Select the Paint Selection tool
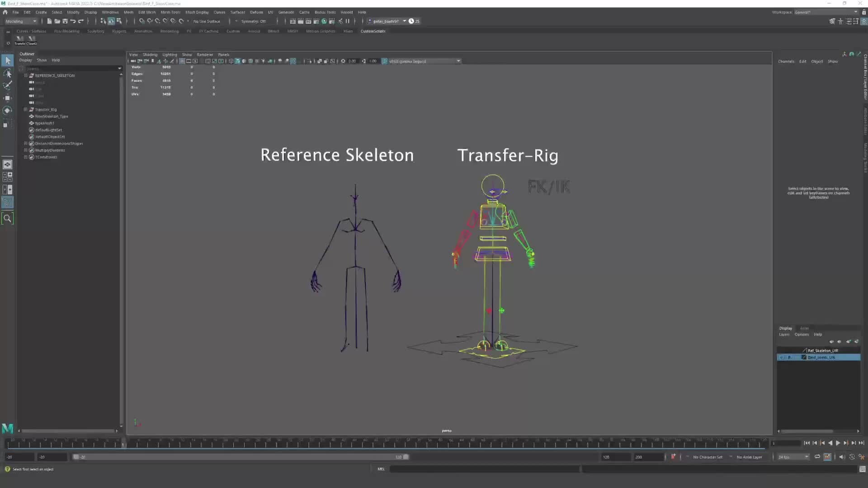Viewport: 868px width, 488px height. (x=7, y=85)
